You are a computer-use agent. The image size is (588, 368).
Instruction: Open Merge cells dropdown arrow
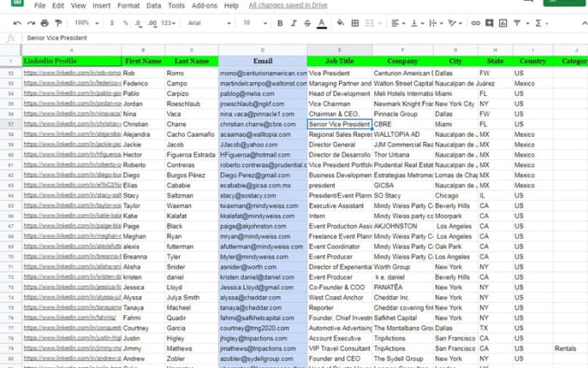[380, 23]
